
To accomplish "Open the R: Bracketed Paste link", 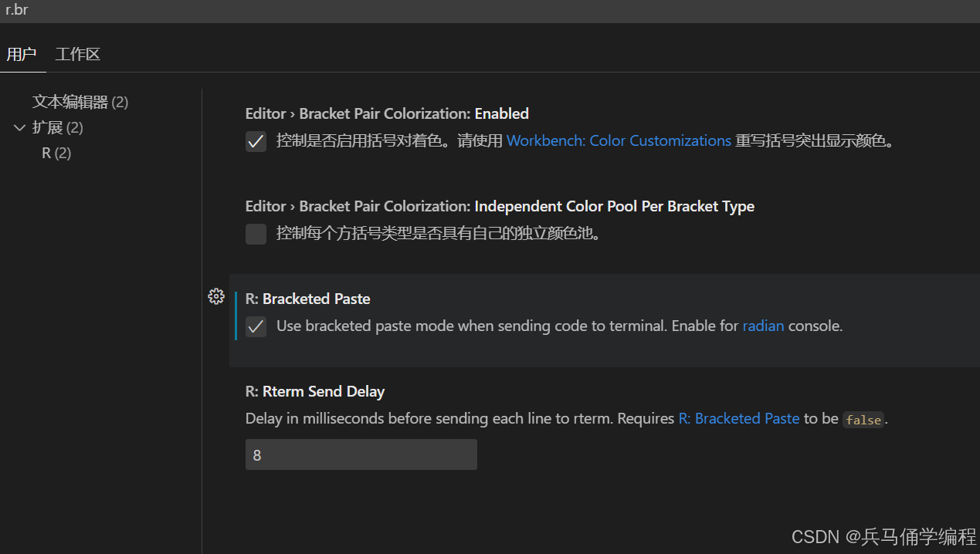I will pyautogui.click(x=739, y=419).
